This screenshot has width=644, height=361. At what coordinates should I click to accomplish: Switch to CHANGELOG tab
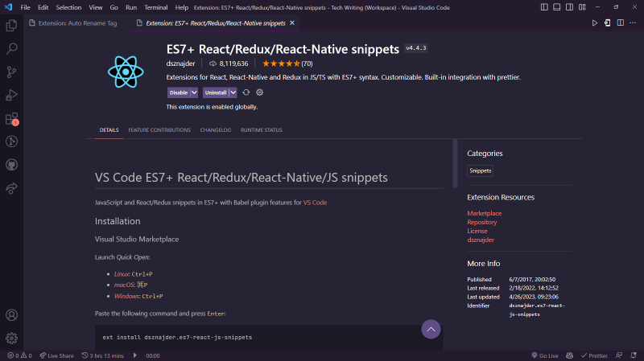coord(216,130)
